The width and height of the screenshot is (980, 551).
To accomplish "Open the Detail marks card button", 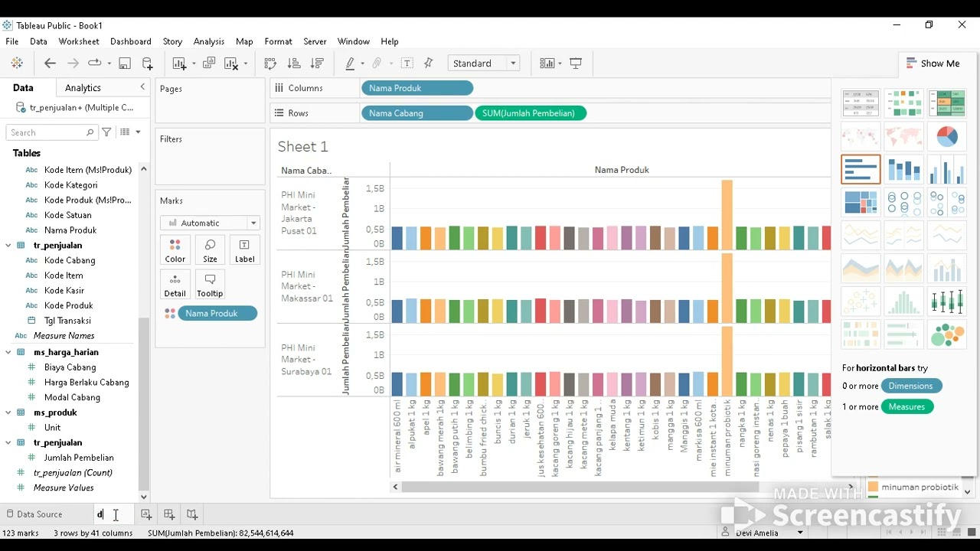I will (175, 285).
